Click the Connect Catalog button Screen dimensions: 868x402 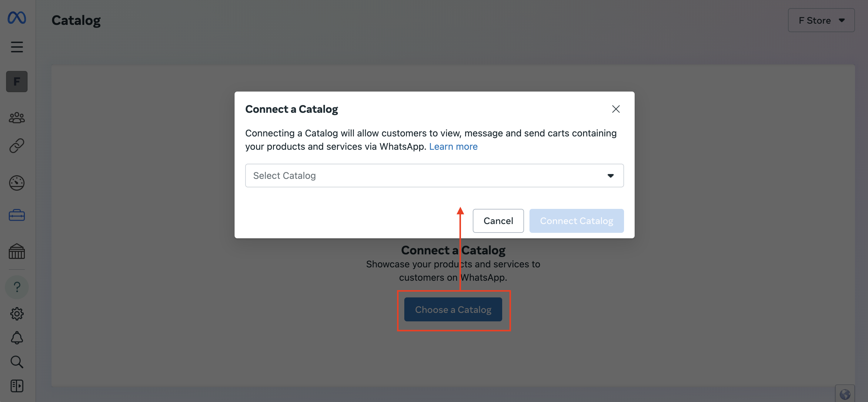tap(576, 221)
